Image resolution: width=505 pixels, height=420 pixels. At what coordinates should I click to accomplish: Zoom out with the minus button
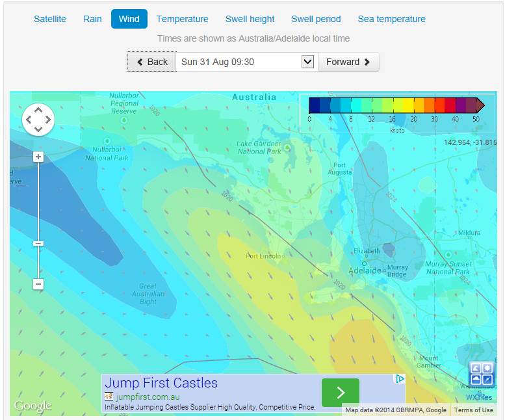(38, 284)
